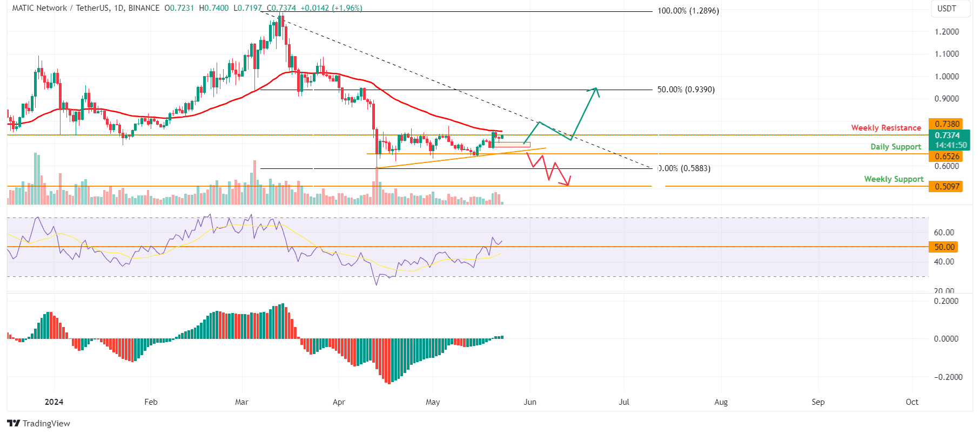This screenshot has width=980, height=435.
Task: Click the 1.0000 price axis label
Action: pos(947,77)
